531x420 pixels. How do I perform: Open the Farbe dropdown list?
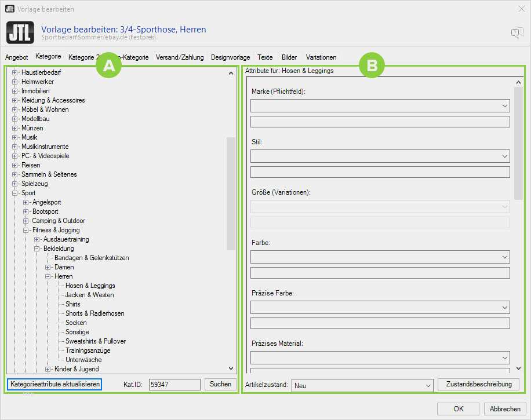(380, 257)
